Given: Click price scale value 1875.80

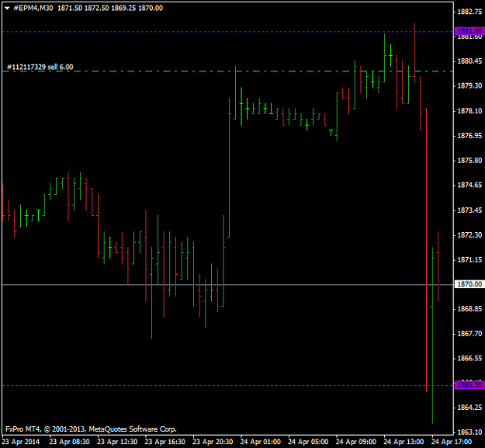Looking at the screenshot, I should [469, 160].
